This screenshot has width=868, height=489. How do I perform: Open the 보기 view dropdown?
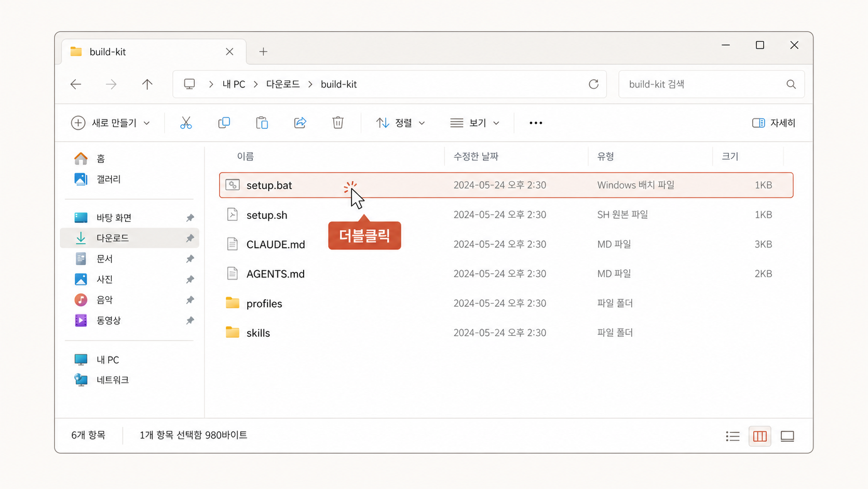474,123
